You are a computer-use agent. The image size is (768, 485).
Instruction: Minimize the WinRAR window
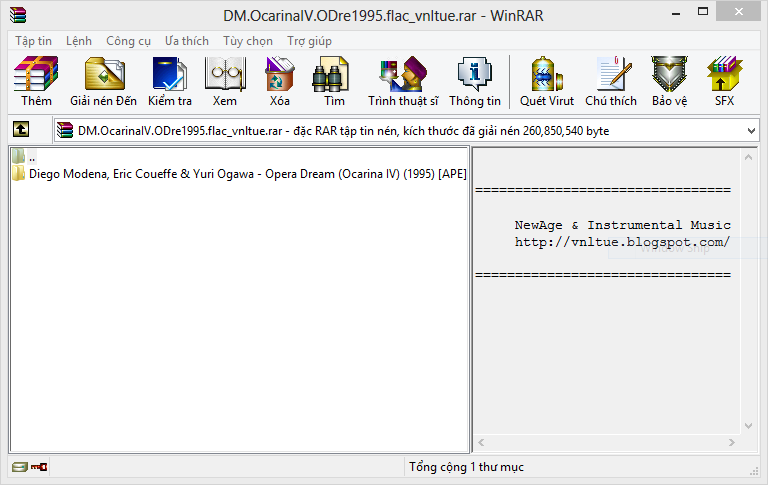pyautogui.click(x=676, y=14)
